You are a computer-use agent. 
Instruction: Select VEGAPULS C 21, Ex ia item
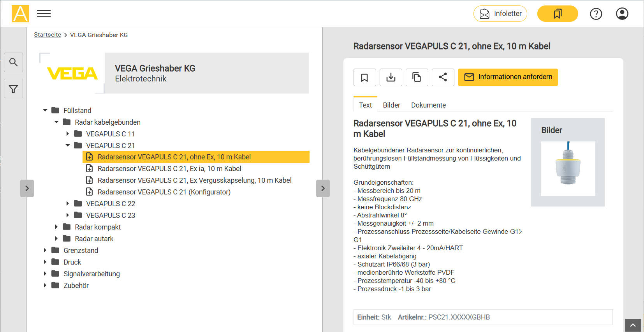[x=169, y=169]
